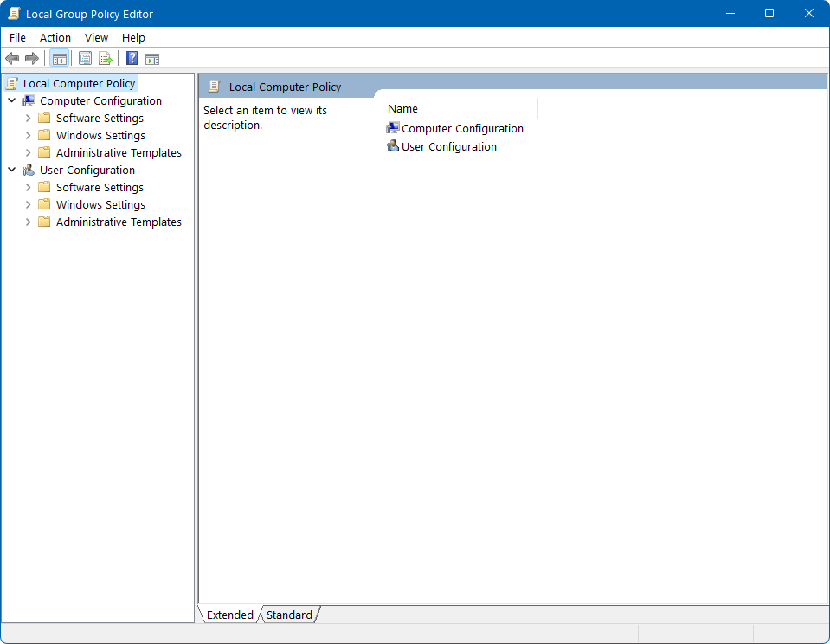Image resolution: width=830 pixels, height=644 pixels.
Task: Select Windows Settings text under Computer Configuration
Action: point(100,136)
